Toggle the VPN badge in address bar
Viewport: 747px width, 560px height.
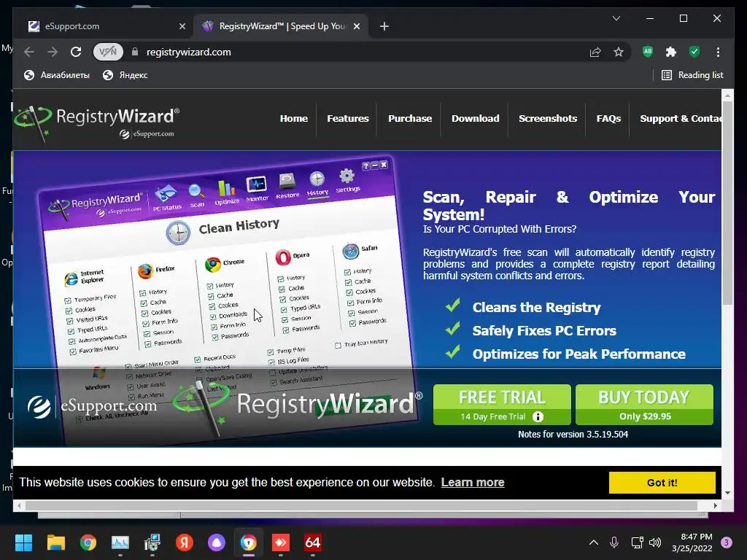(108, 52)
